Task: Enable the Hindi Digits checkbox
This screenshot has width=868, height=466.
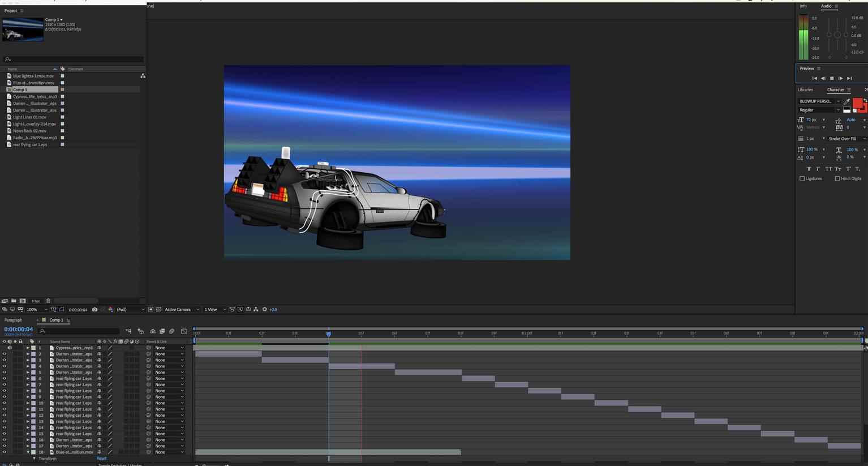Action: click(837, 178)
